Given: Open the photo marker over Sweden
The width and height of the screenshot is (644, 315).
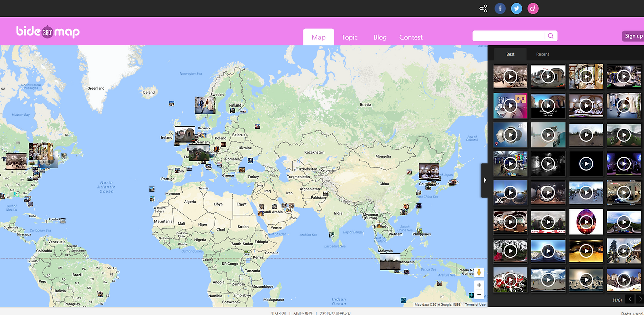Looking at the screenshot, I should click(205, 105).
